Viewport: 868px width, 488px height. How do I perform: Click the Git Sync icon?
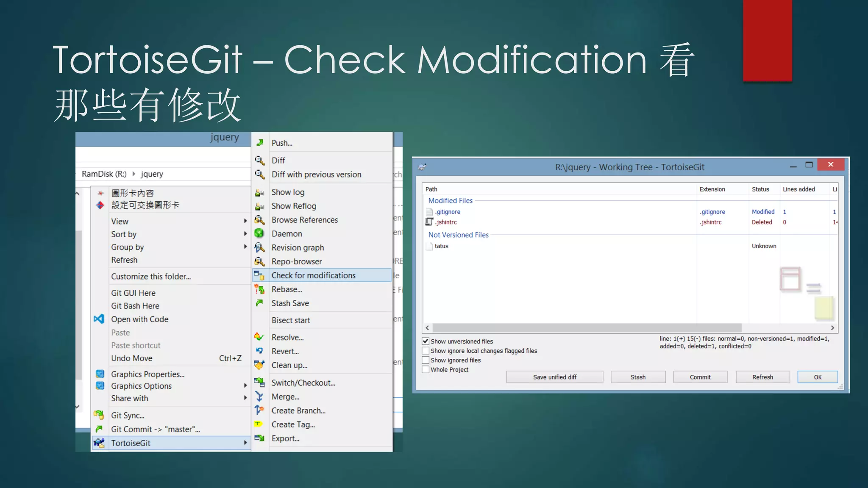coord(99,415)
